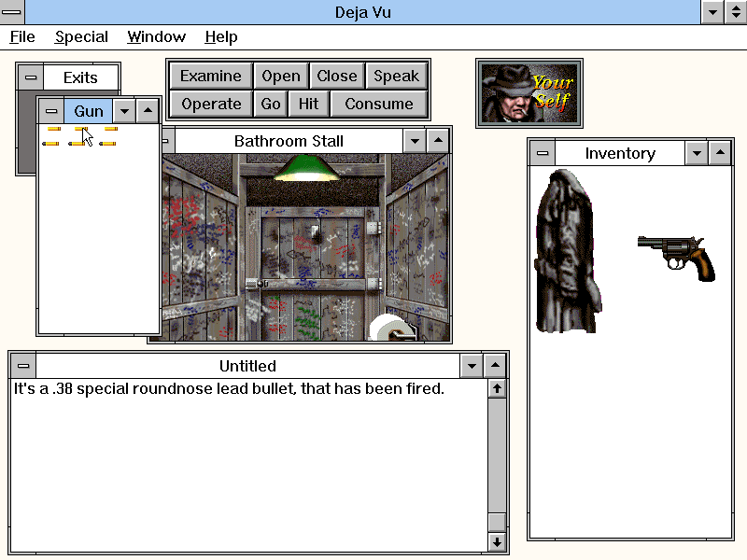Minimize the Bathroom Stall window
This screenshot has height=560, width=747.
pos(415,141)
